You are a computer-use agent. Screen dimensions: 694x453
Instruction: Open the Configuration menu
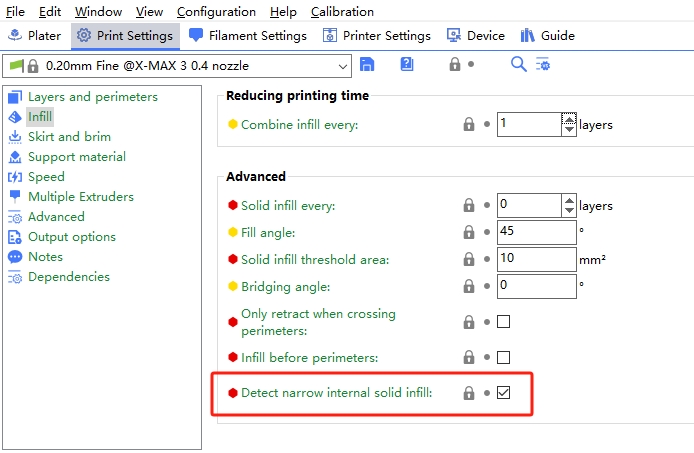216,12
